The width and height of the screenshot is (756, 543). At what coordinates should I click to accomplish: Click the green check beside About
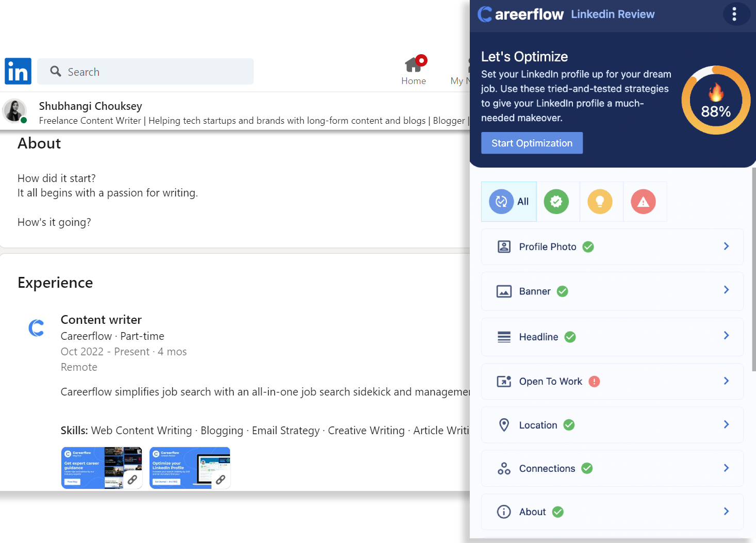pyautogui.click(x=558, y=512)
